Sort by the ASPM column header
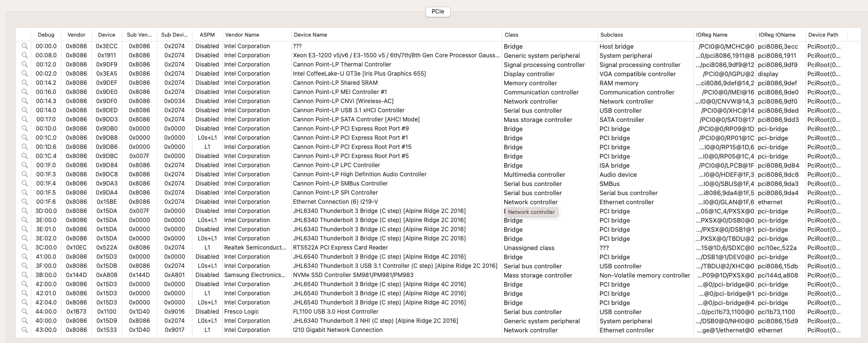Screen dimensions: 868x343 207,35
